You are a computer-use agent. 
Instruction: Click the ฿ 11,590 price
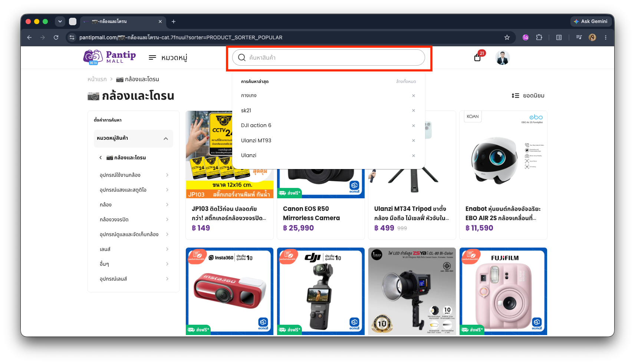pos(479,228)
